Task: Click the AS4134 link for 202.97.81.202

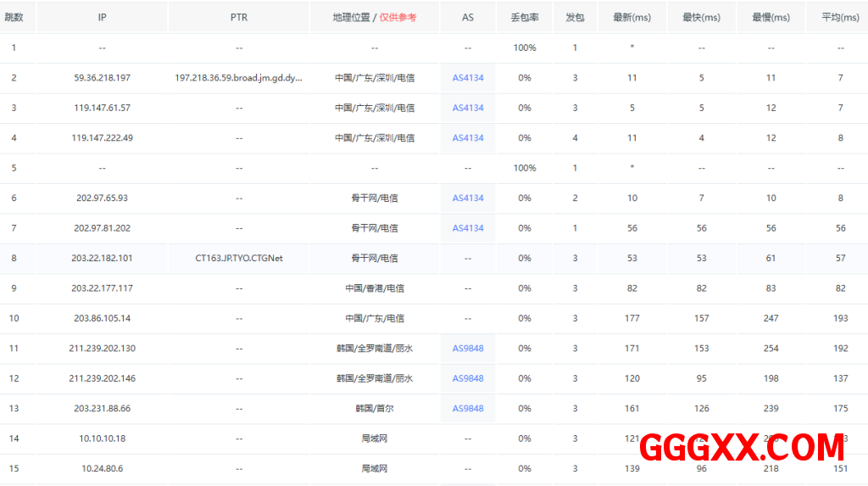Action: 467,228
